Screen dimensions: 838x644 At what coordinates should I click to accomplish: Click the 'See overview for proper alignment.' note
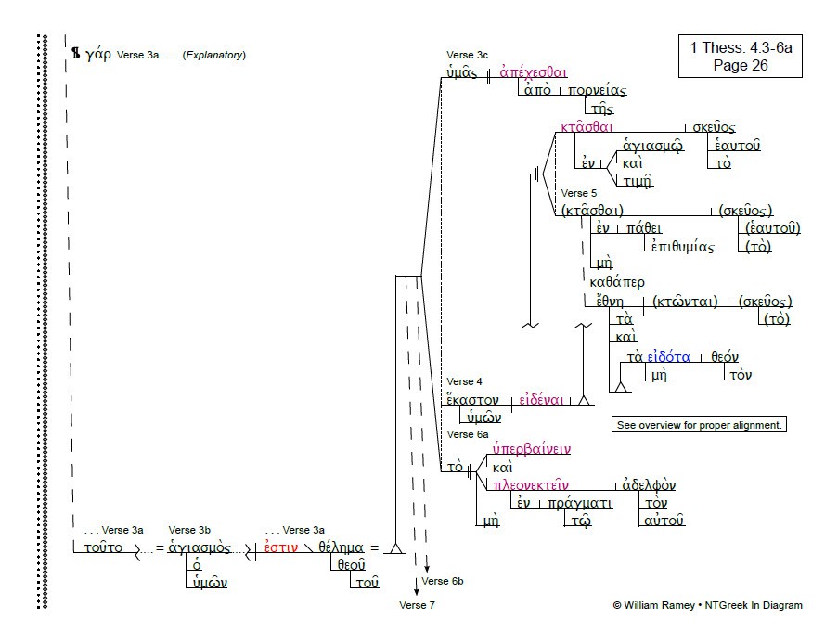699,425
